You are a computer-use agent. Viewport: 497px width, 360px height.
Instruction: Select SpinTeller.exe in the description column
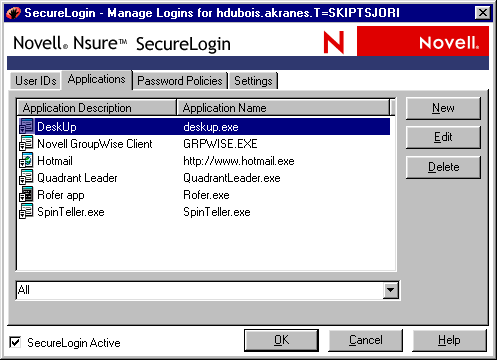click(x=71, y=212)
